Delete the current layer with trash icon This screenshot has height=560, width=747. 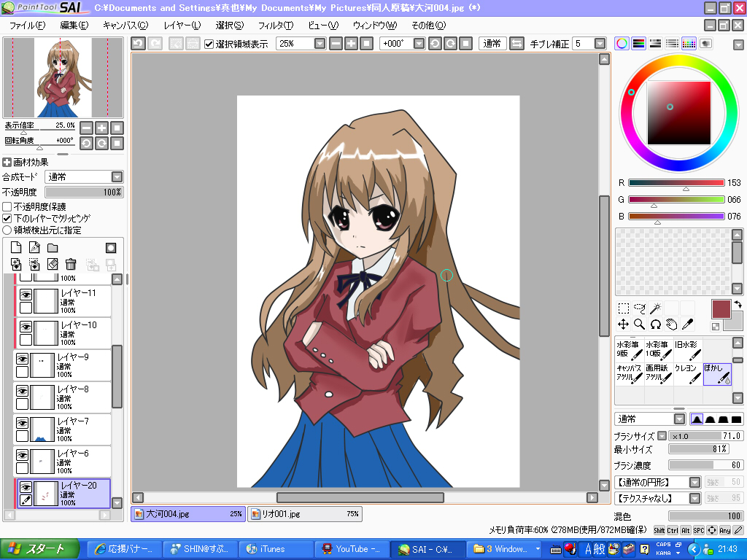[71, 264]
